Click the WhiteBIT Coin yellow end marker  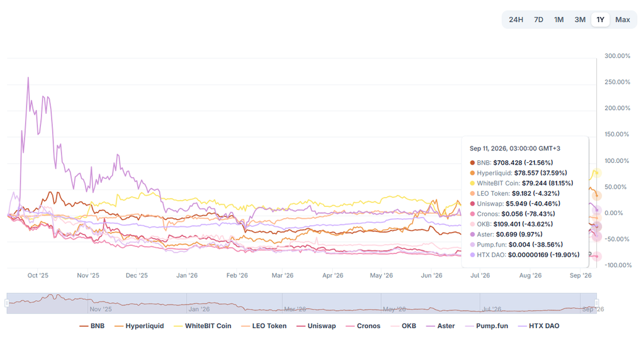597,173
